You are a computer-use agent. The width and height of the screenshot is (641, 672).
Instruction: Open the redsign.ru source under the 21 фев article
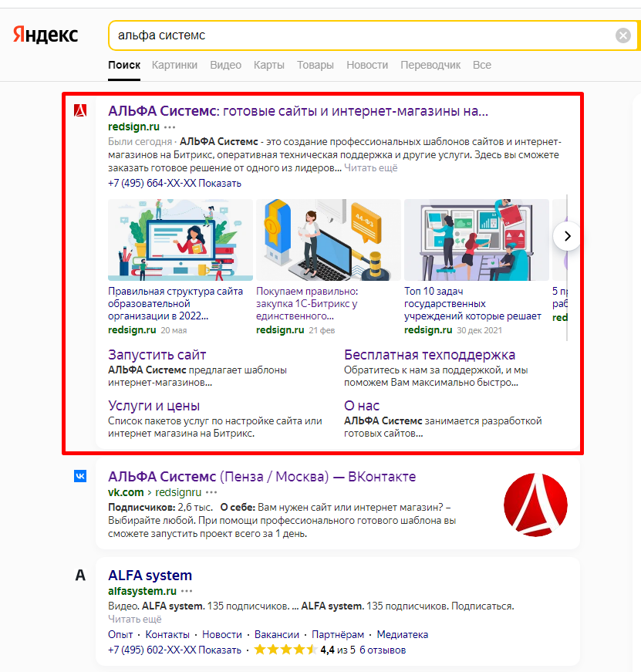point(280,330)
